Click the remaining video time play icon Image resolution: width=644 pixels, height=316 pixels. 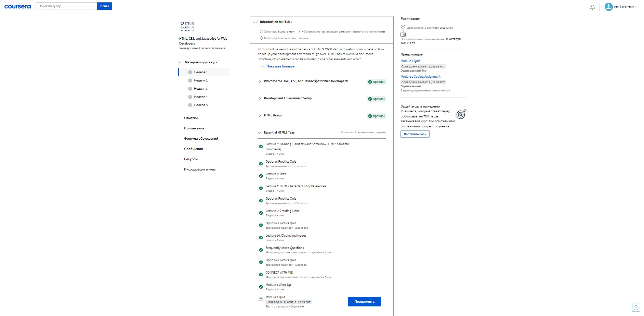pyautogui.click(x=262, y=31)
